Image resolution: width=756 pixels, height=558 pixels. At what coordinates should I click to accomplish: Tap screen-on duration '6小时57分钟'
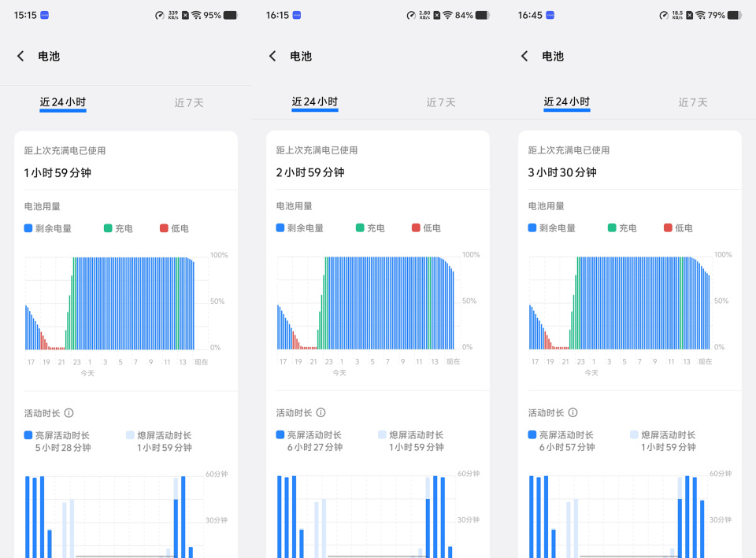tap(567, 447)
